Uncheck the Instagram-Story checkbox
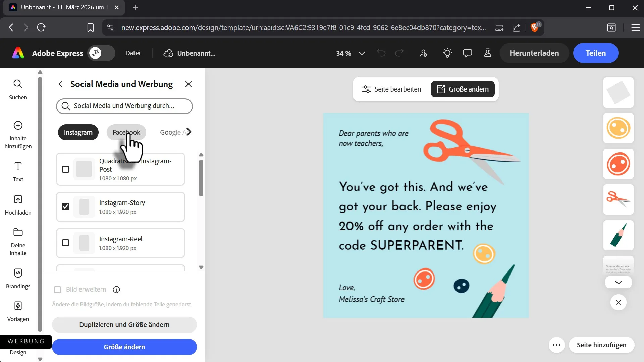Image resolution: width=644 pixels, height=362 pixels. [x=66, y=207]
